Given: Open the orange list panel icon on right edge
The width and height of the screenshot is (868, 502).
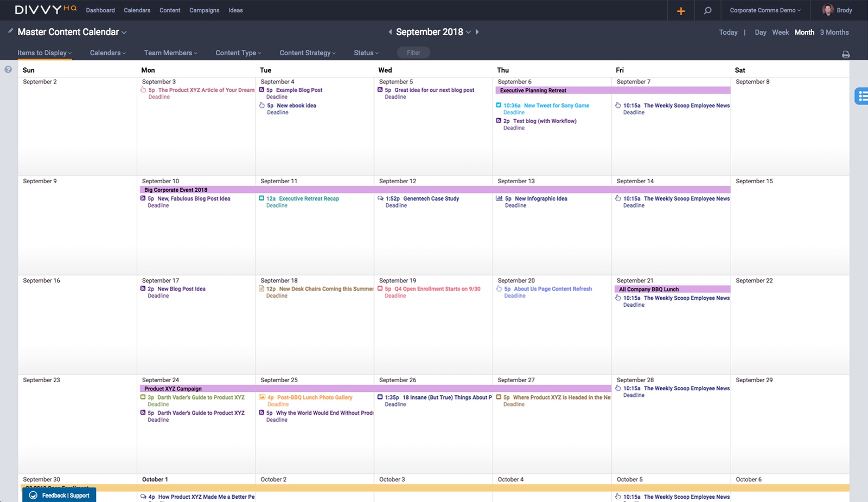Looking at the screenshot, I should [863, 95].
